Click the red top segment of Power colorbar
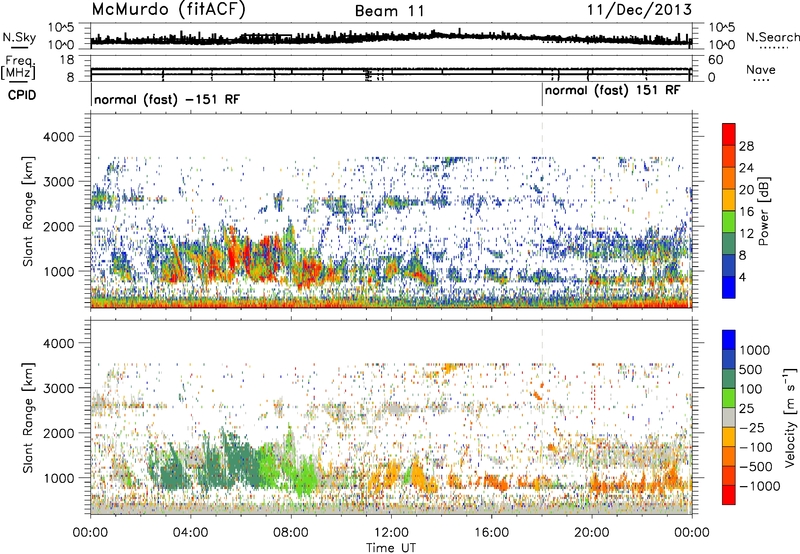The width and height of the screenshot is (800, 554). coord(729,134)
